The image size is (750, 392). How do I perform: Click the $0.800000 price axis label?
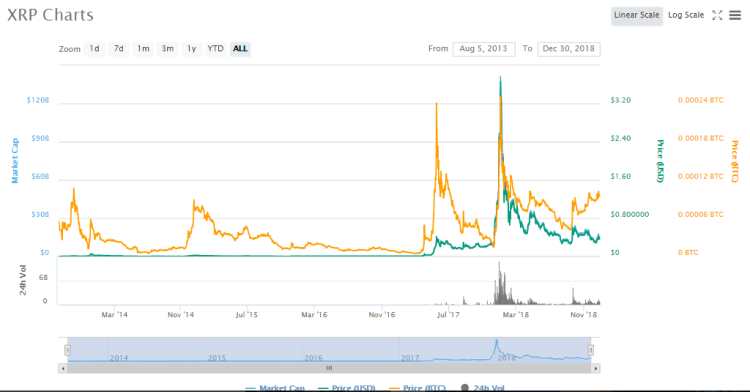tap(630, 215)
